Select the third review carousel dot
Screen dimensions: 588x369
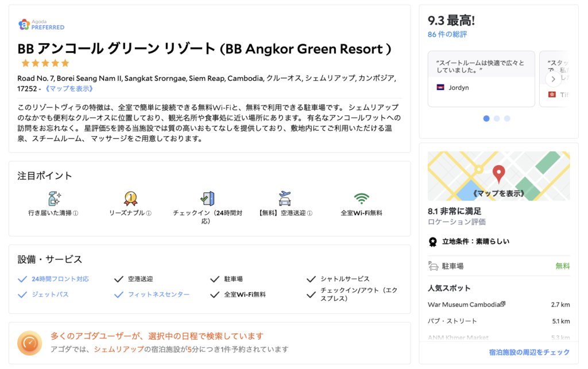pyautogui.click(x=507, y=119)
